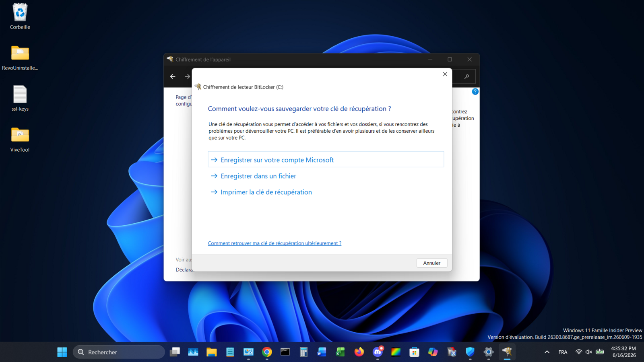Open the Comment retrouver ma clé link
Screen dimensions: 644x362
pyautogui.click(x=275, y=243)
